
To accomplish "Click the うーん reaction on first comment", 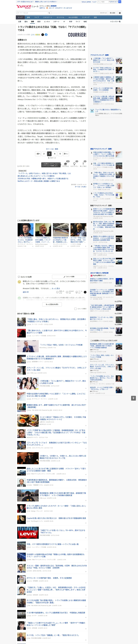I will pos(79,292).
